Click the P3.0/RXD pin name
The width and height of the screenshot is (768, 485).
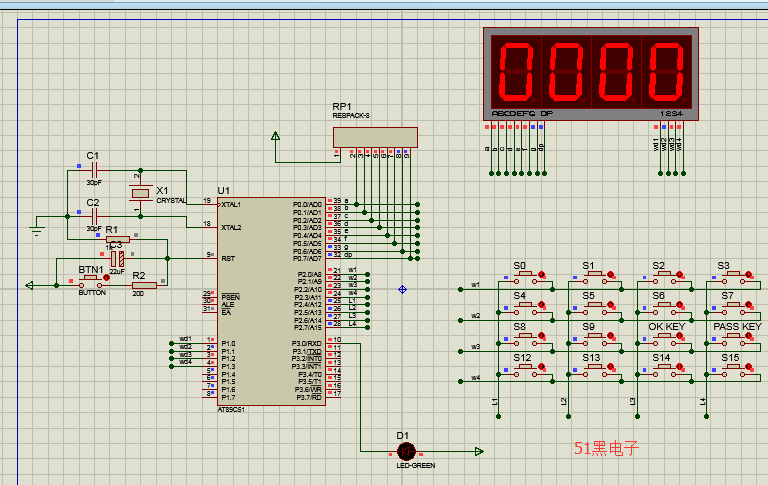coord(307,344)
